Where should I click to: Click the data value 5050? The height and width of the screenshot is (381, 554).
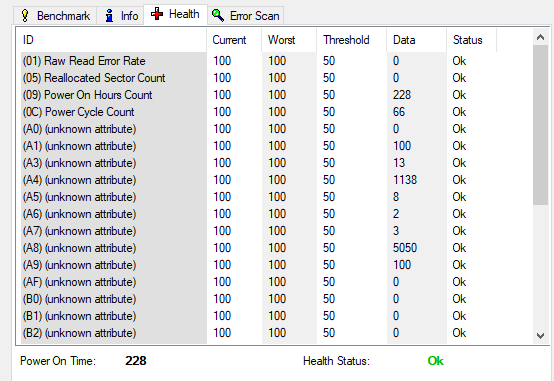[405, 247]
